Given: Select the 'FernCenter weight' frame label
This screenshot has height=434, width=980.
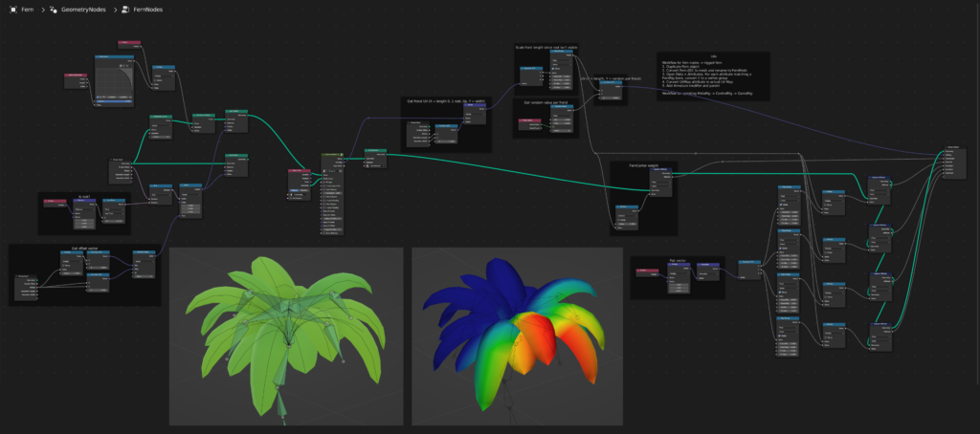Looking at the screenshot, I should (644, 165).
